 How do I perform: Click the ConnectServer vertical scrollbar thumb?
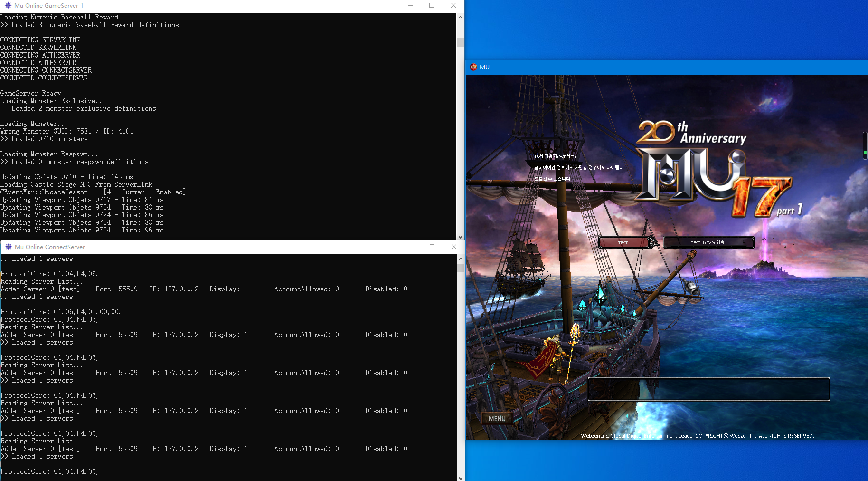(x=460, y=268)
